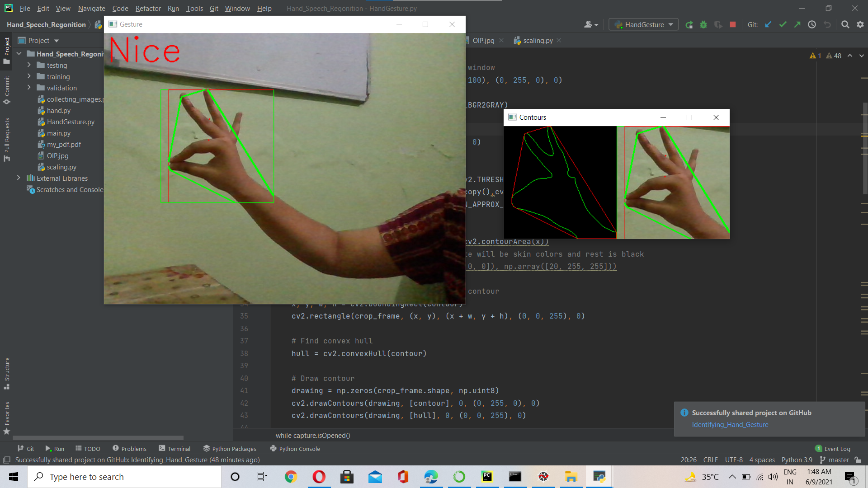Image resolution: width=868 pixels, height=488 pixels.
Task: Open the Python Console tool window
Action: pos(295,449)
